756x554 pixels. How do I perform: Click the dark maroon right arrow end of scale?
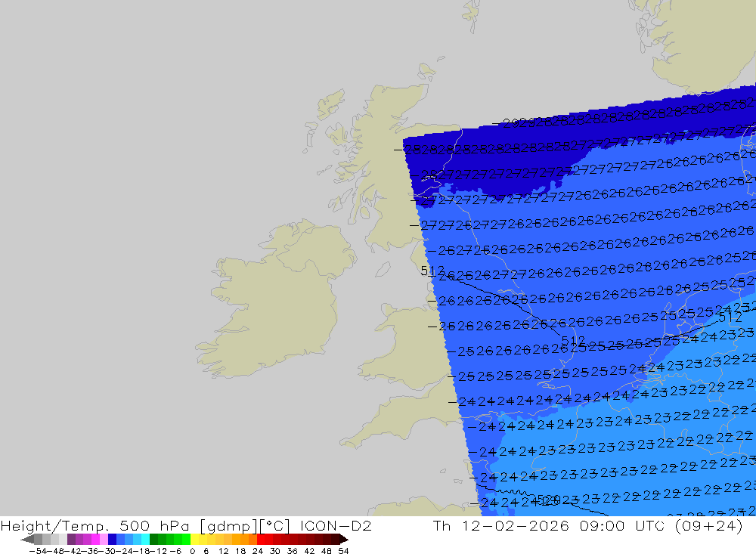[x=344, y=540]
